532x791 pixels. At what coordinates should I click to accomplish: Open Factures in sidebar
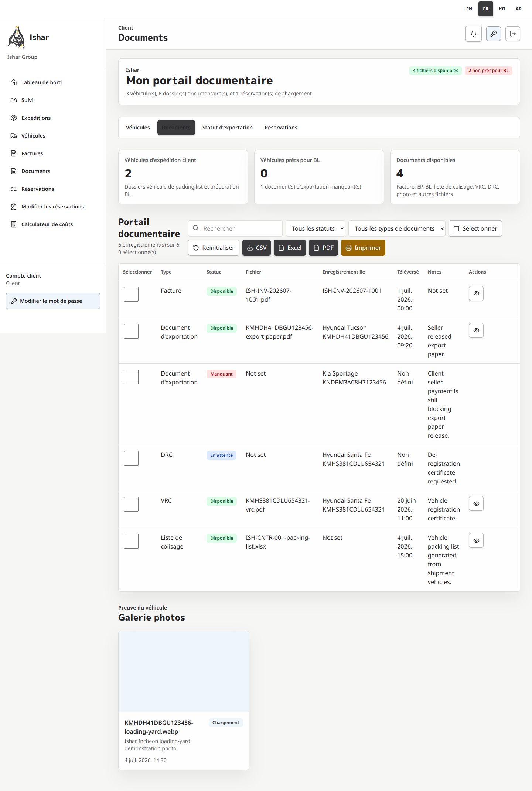pos(53,153)
